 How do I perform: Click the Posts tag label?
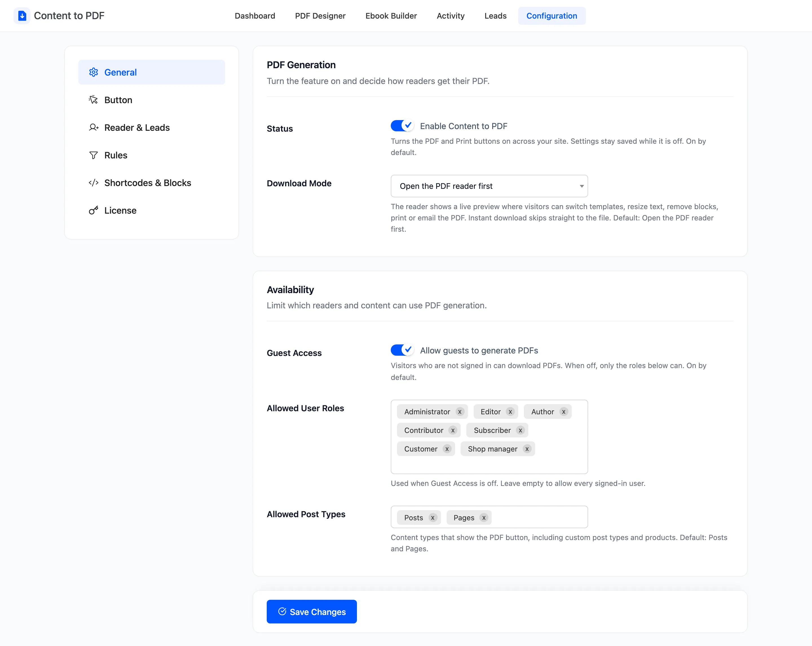(x=414, y=518)
